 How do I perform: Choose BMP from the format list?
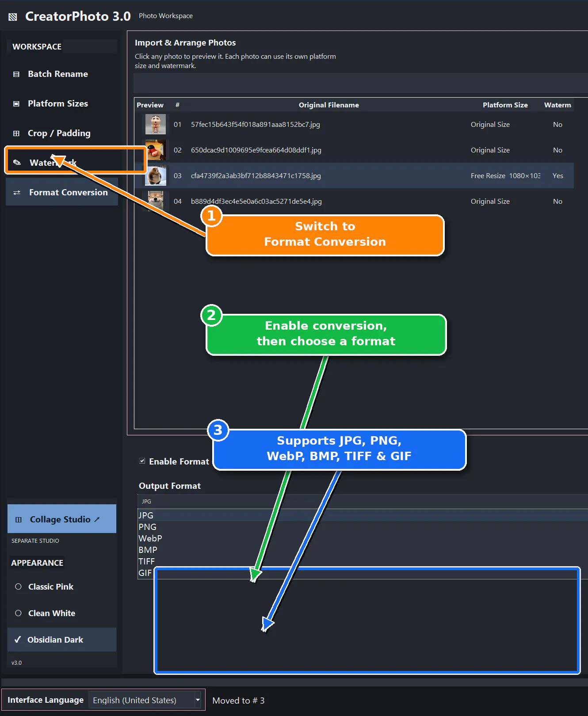[363, 550]
